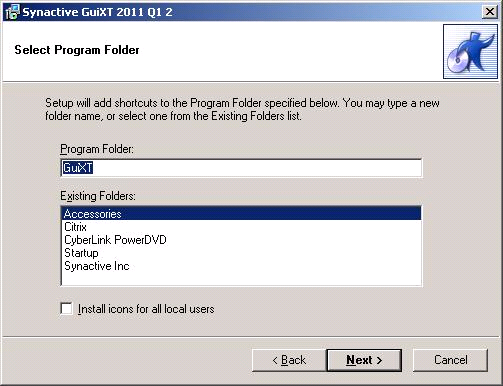Click the empty area below Synactive Inc in the list
503x386 pixels.
tap(241, 278)
